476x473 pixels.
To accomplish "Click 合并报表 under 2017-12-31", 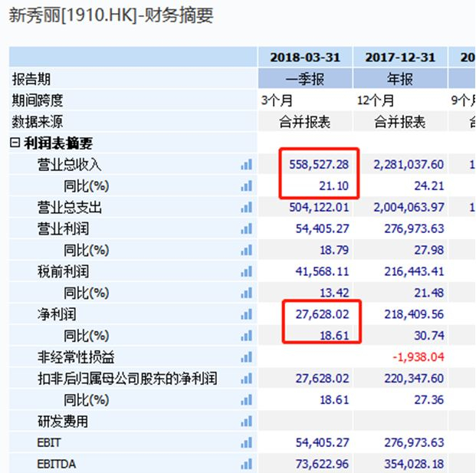I will (x=399, y=122).
